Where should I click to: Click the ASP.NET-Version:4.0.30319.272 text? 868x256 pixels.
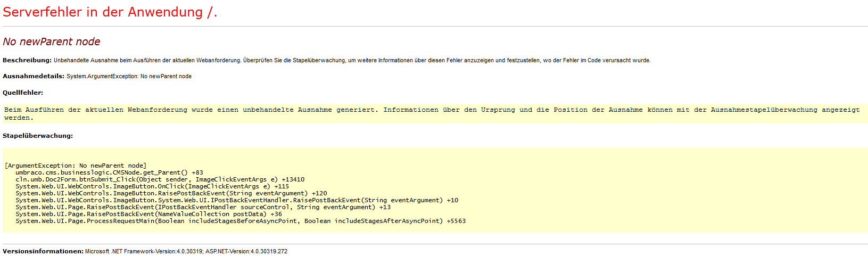tap(246, 251)
